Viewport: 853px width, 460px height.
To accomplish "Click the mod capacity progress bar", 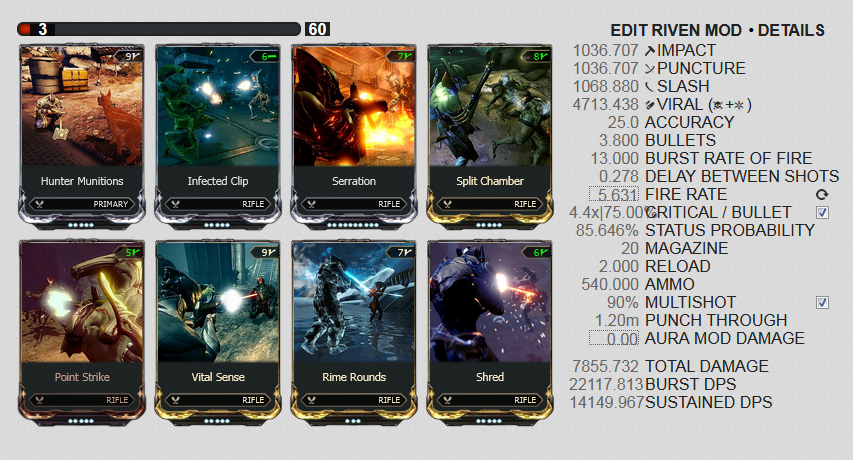I will pos(159,29).
